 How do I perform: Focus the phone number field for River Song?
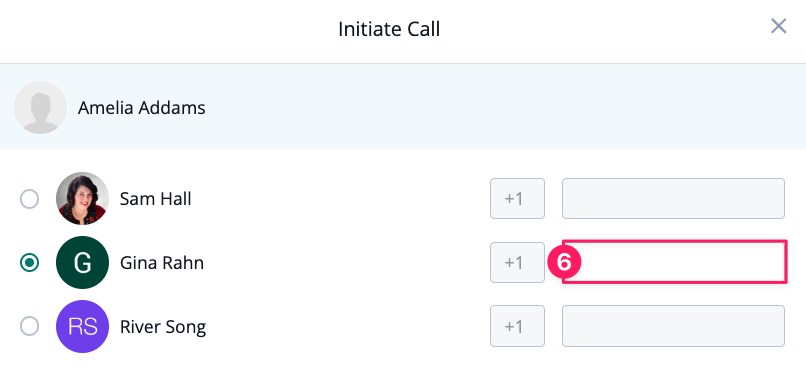[x=673, y=326]
